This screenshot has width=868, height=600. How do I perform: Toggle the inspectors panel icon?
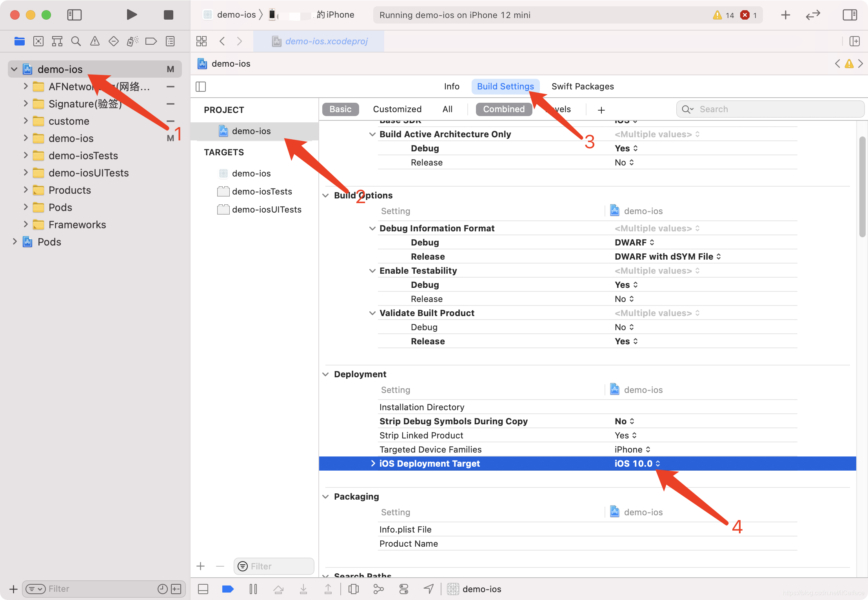(850, 15)
